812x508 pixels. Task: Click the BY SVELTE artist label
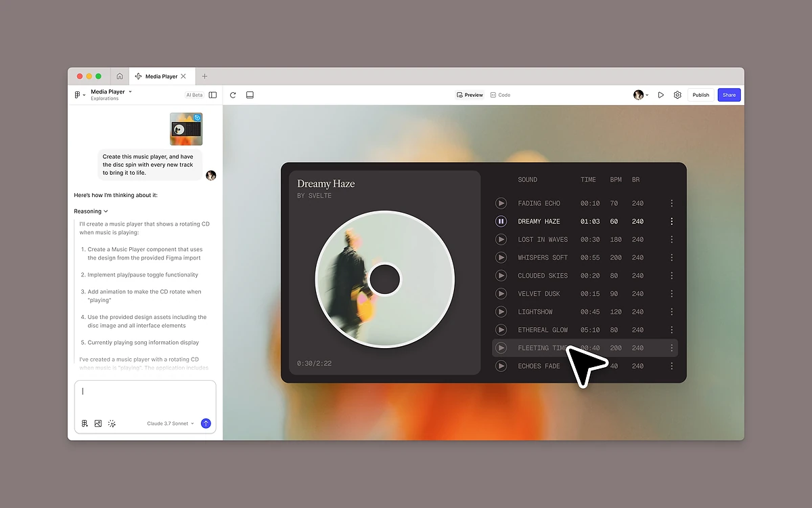[314, 196]
